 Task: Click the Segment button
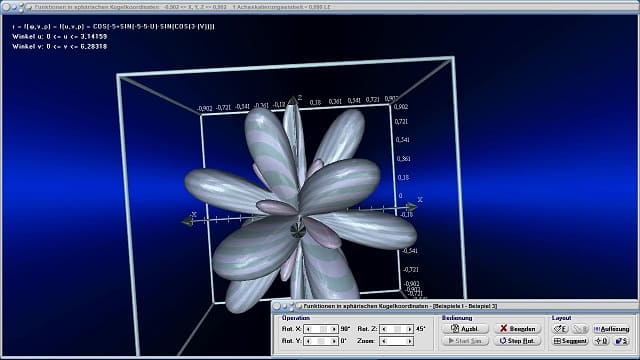click(x=570, y=341)
